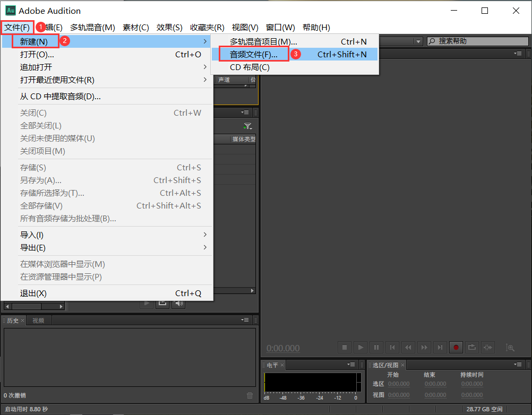Close the 历史 panel tab

click(x=22, y=320)
